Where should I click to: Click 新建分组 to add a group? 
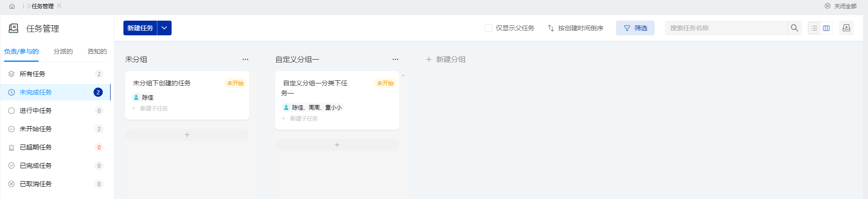pos(446,59)
